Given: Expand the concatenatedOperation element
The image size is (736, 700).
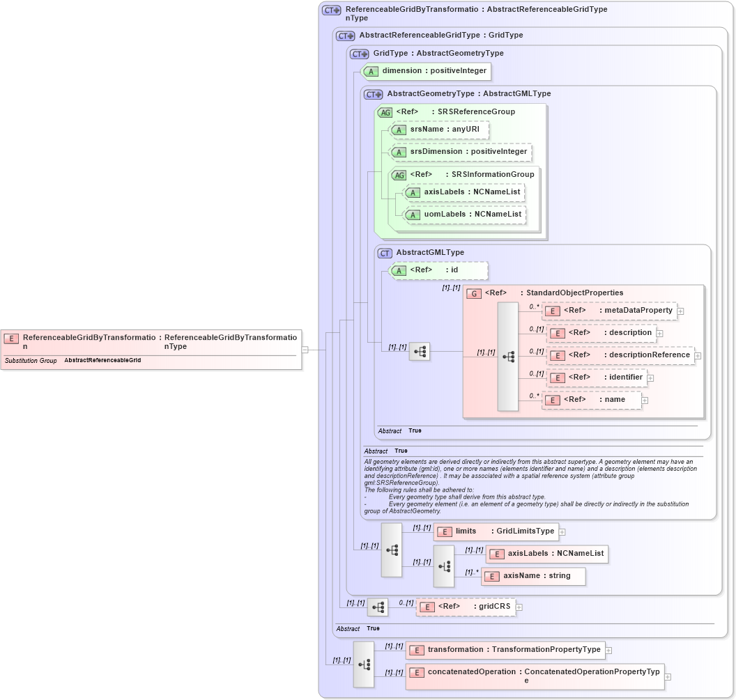Looking at the screenshot, I should pyautogui.click(x=668, y=677).
